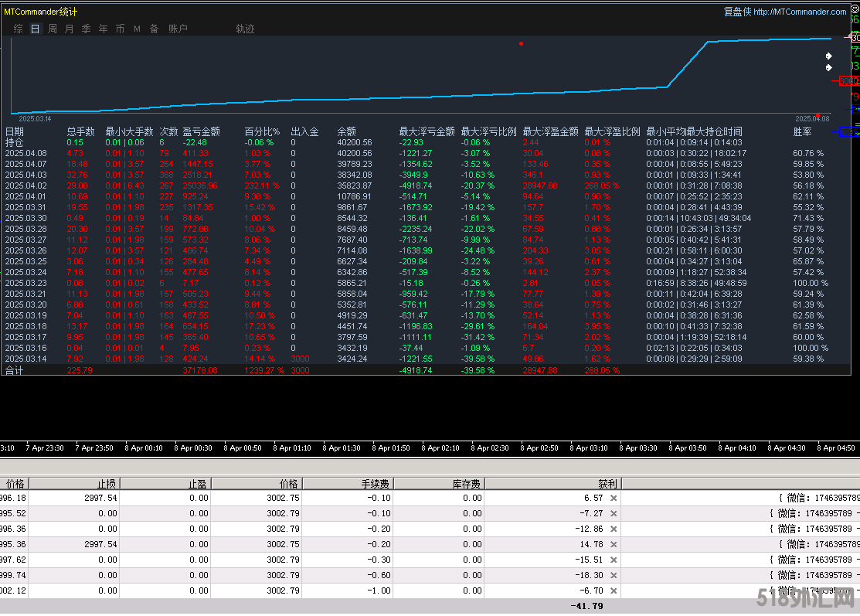Open the MTCommander.com website link

coord(800,12)
